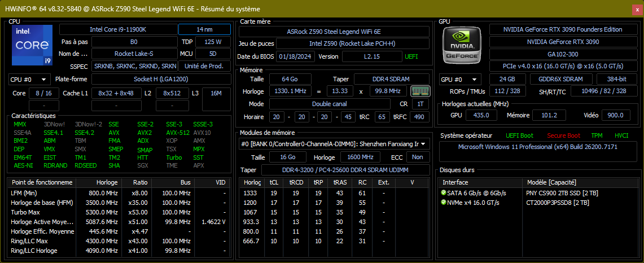Click the Modèle [Capacité] column header
644x263 pixels.
coord(580,182)
